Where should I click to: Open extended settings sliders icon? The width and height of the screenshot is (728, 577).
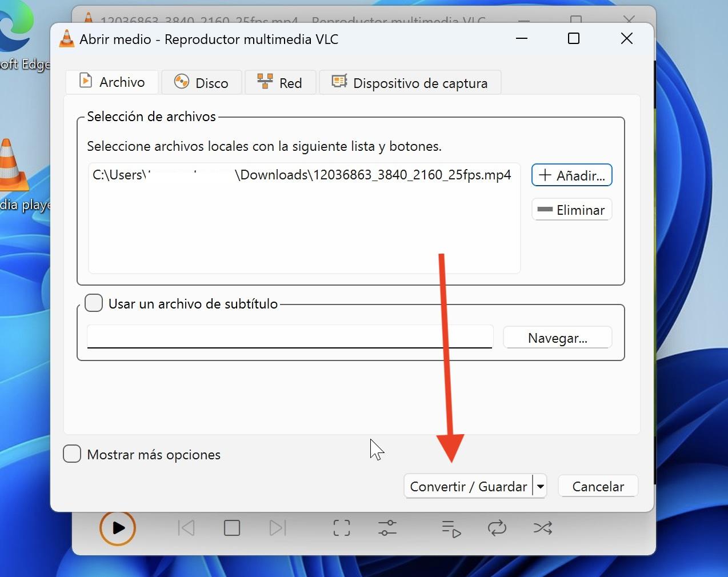coord(387,528)
